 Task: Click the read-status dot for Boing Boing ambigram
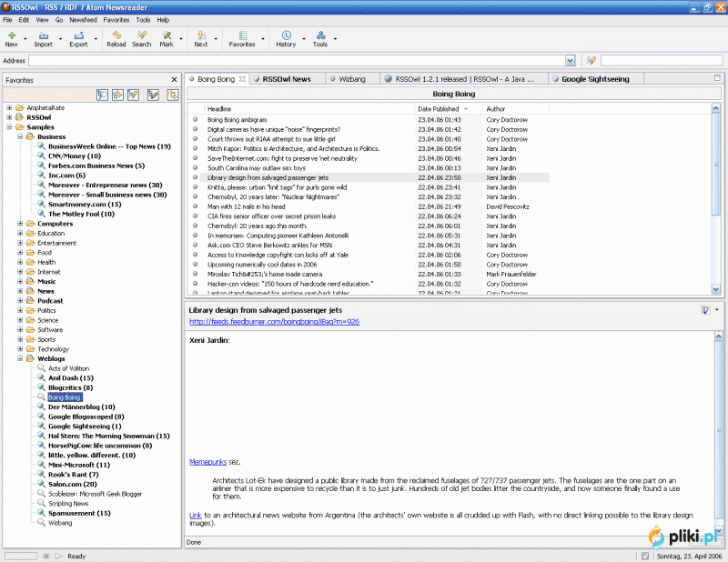(196, 119)
